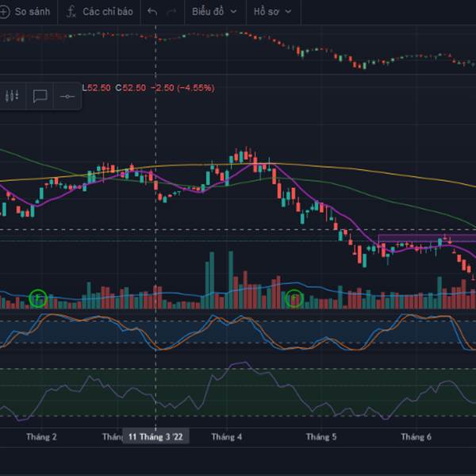This screenshot has height=476, width=476.
Task: Click the undo arrow in the toolbar
Action: (x=152, y=12)
